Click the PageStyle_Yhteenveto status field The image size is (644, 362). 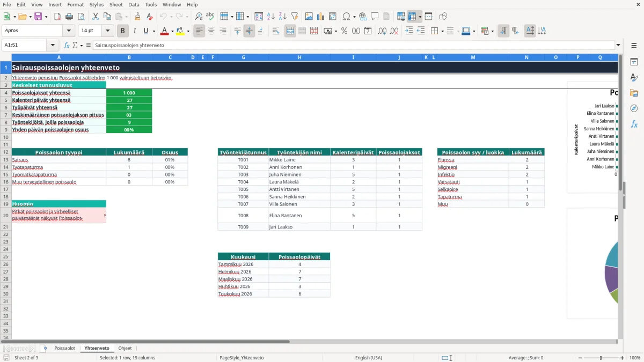[241, 358]
